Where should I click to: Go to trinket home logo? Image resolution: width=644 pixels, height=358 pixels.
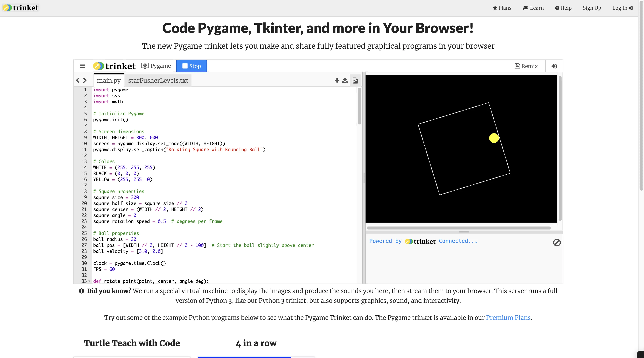21,8
